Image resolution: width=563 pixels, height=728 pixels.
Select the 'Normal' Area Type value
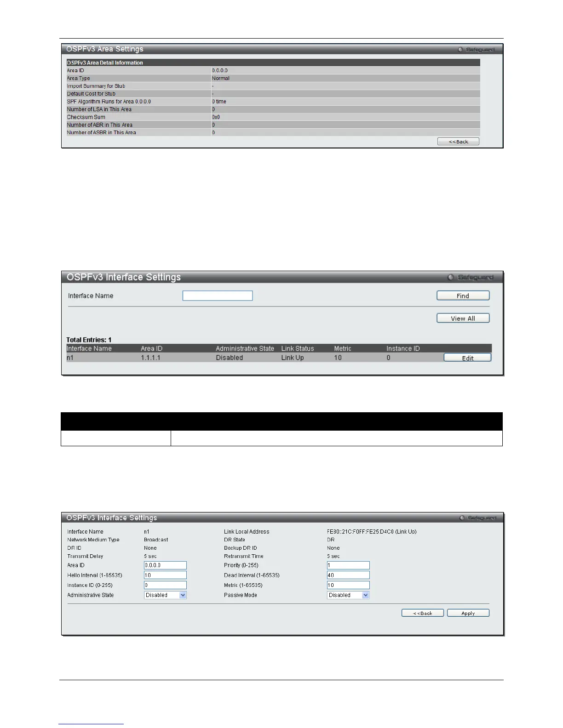pos(221,78)
